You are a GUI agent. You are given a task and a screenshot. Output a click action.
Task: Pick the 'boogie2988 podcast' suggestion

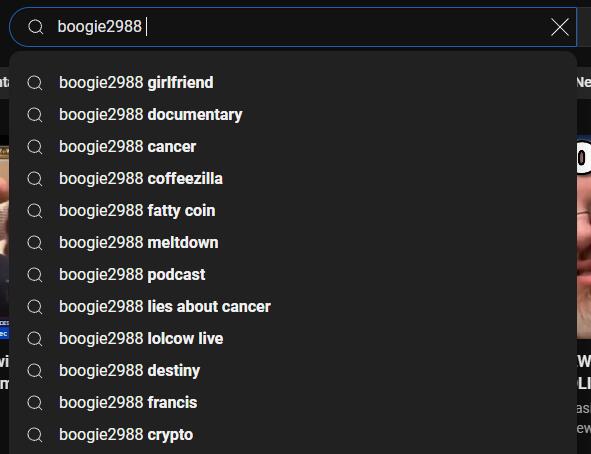pos(293,275)
